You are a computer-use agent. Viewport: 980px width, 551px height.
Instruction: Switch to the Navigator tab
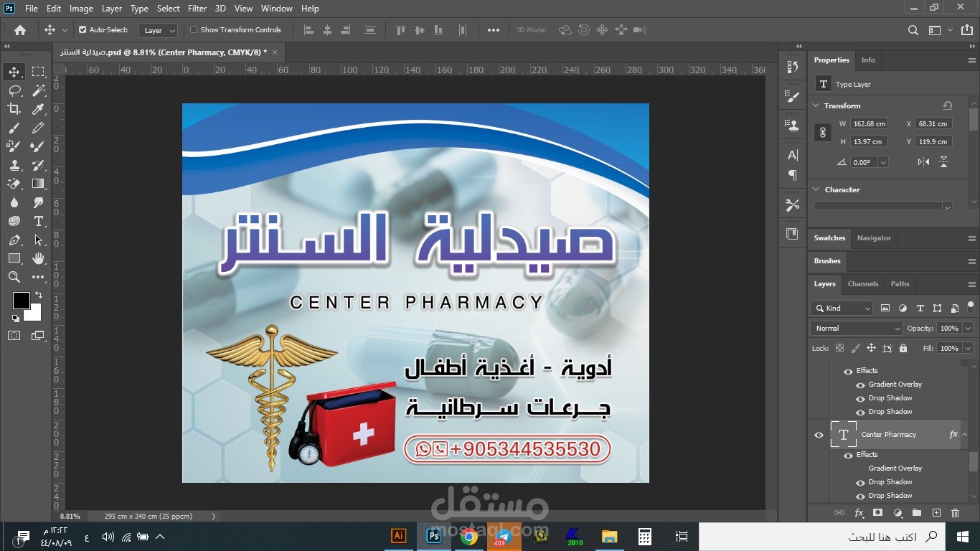coord(874,238)
